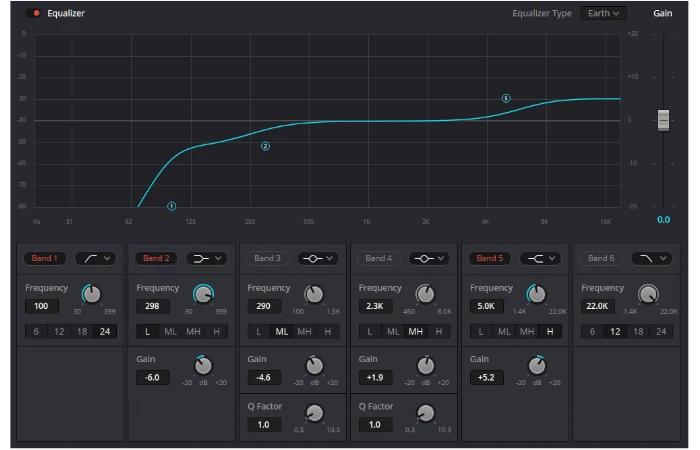The width and height of the screenshot is (700, 450).
Task: Click Band 3 frequency field showing 290
Action: [263, 306]
